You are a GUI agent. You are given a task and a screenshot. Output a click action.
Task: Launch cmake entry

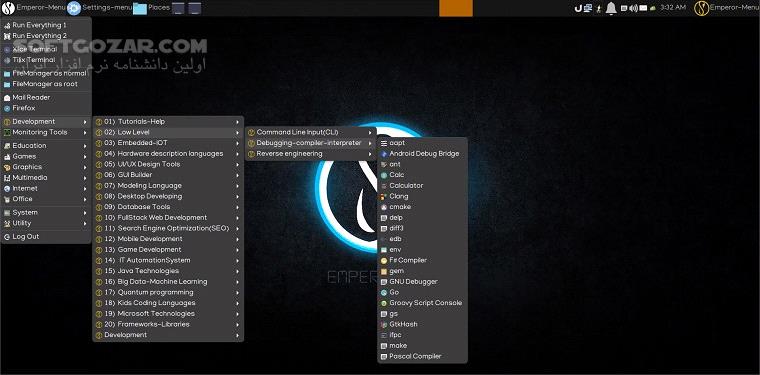click(x=422, y=207)
